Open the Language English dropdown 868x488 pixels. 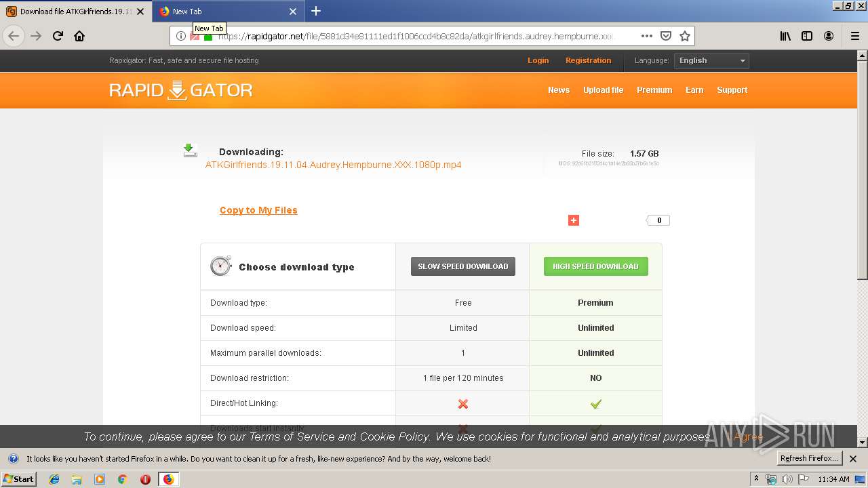click(x=711, y=60)
